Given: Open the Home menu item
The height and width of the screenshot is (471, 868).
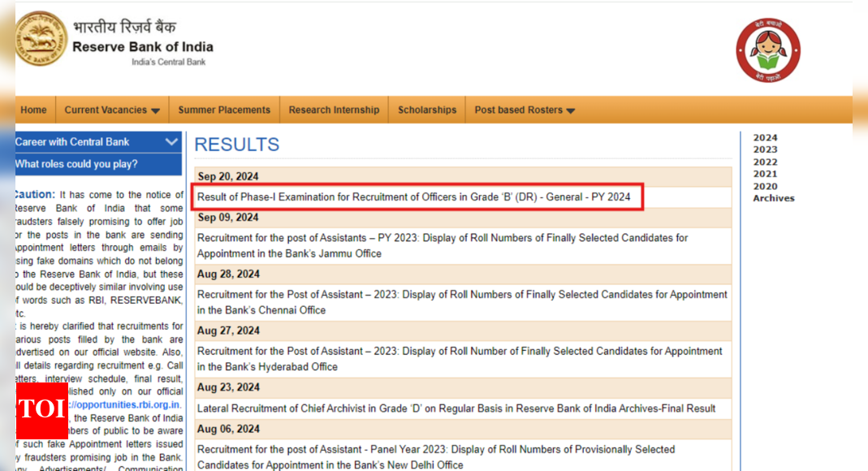Looking at the screenshot, I should tap(33, 110).
